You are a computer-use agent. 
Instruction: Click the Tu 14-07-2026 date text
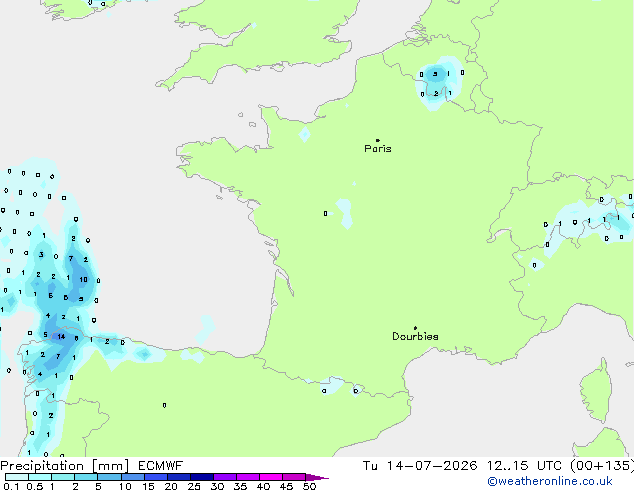click(420, 466)
